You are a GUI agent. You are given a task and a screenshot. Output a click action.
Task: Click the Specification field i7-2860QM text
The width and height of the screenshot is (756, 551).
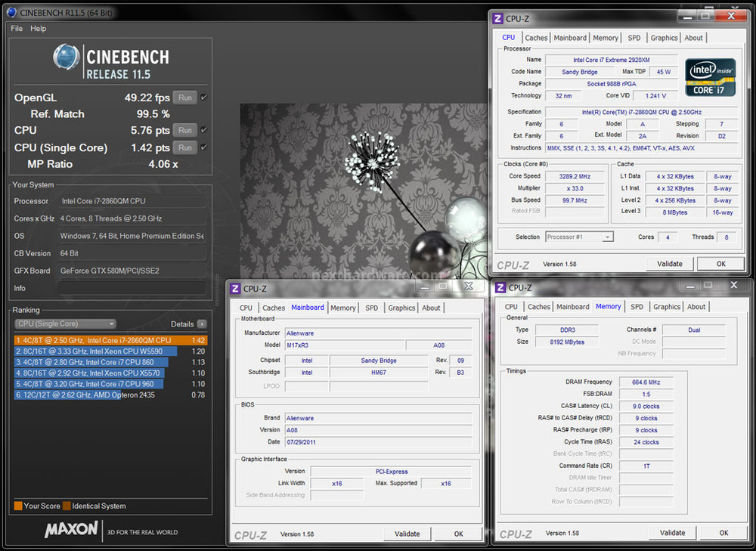[x=641, y=112]
